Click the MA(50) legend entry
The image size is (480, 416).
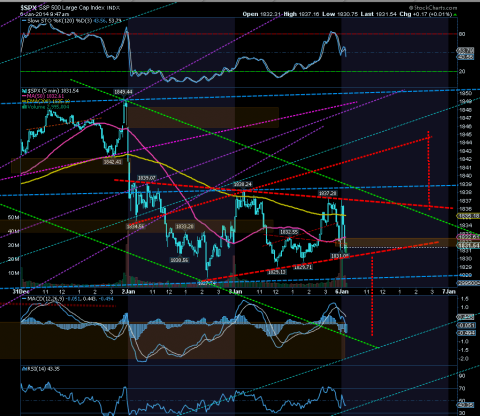click(43, 96)
